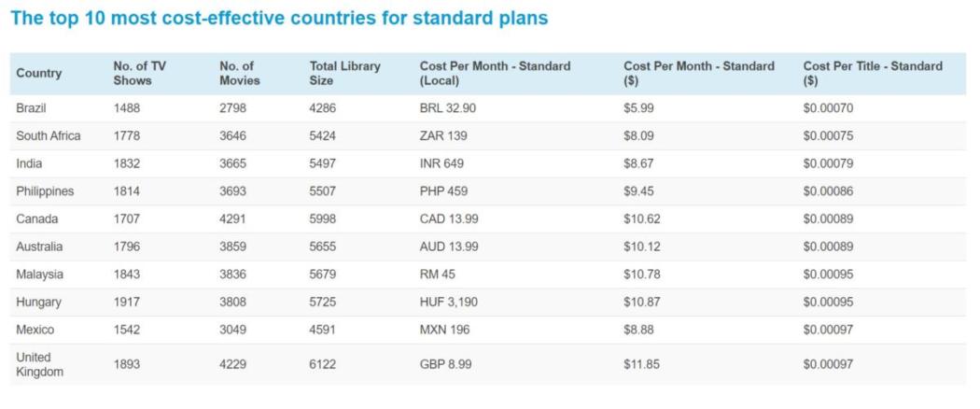Viewport: 980px width, 409px height.
Task: Click the Australia country cell
Action: point(39,247)
